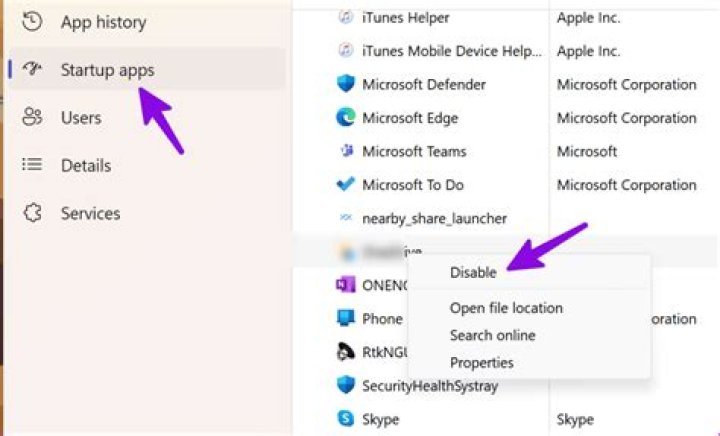This screenshot has height=436, width=720.
Task: Click the Skype icon
Action: 346,419
